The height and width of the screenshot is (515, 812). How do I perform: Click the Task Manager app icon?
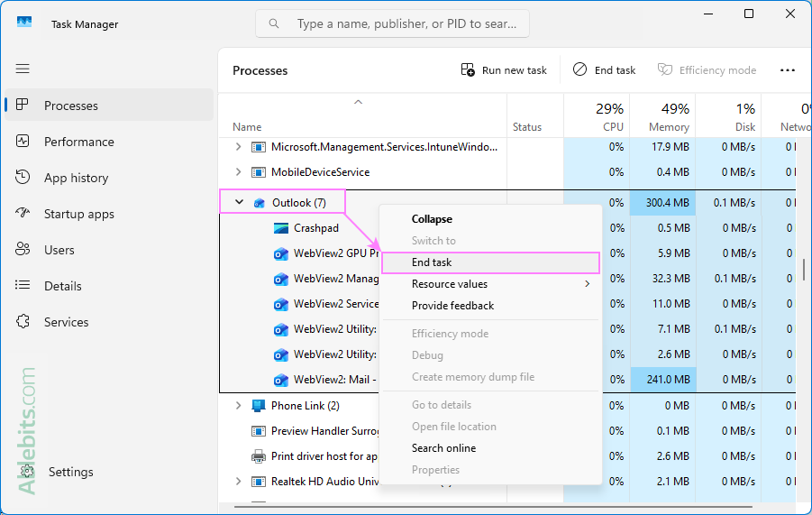click(x=23, y=22)
